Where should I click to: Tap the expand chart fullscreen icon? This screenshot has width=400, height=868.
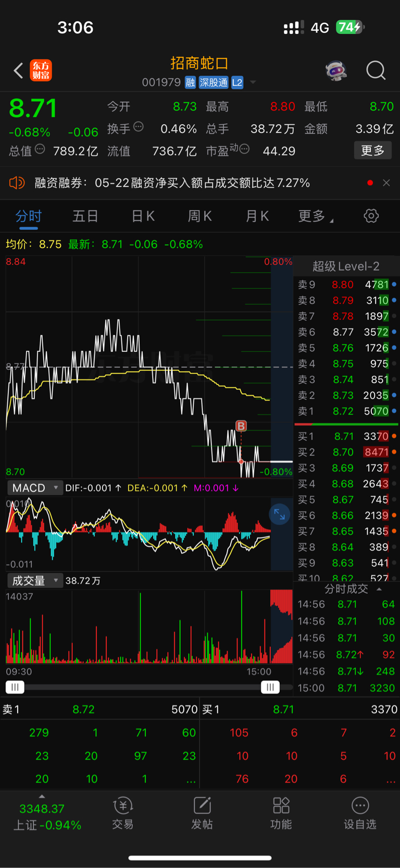[280, 515]
